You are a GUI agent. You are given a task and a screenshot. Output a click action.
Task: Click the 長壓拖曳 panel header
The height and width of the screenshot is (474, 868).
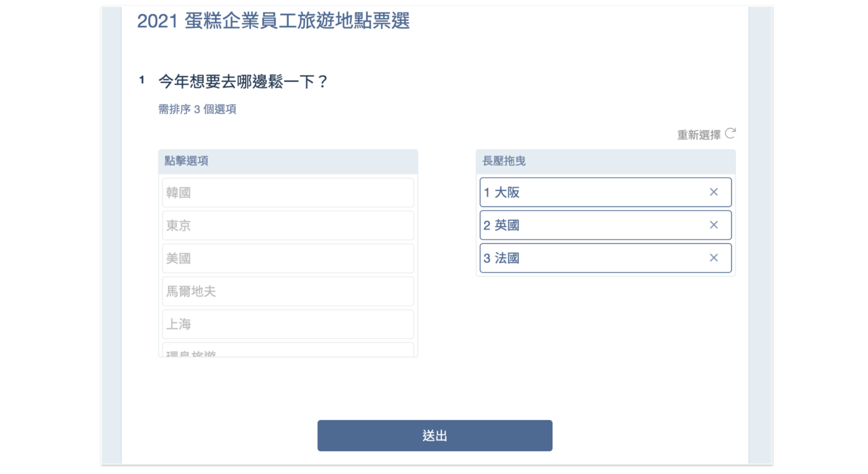coord(605,161)
